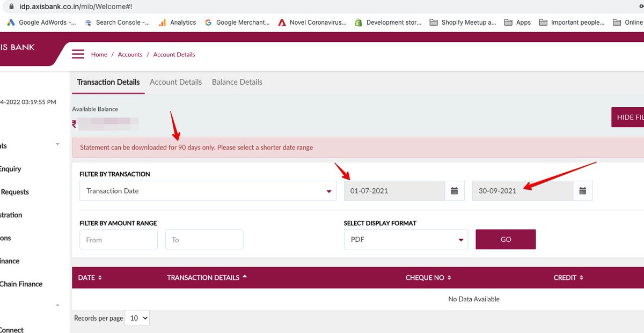644x333 pixels.
Task: Open the Requests sidebar item
Action: [14, 192]
